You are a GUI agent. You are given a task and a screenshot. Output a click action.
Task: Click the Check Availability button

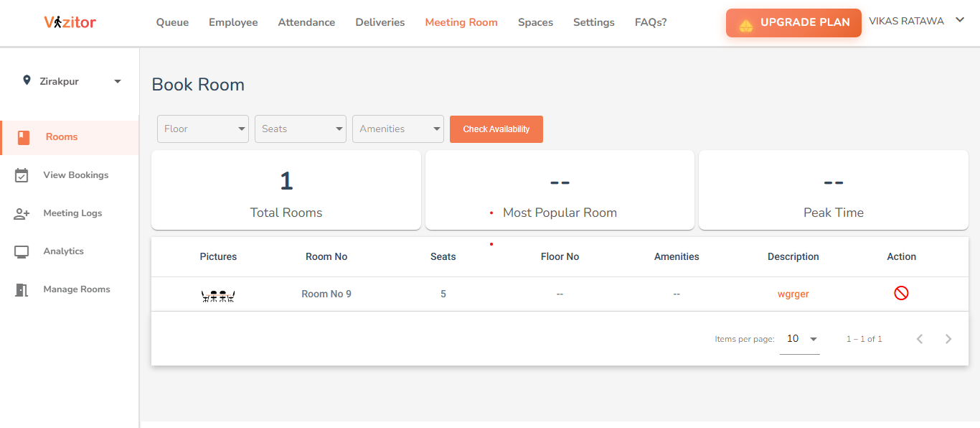click(x=496, y=129)
